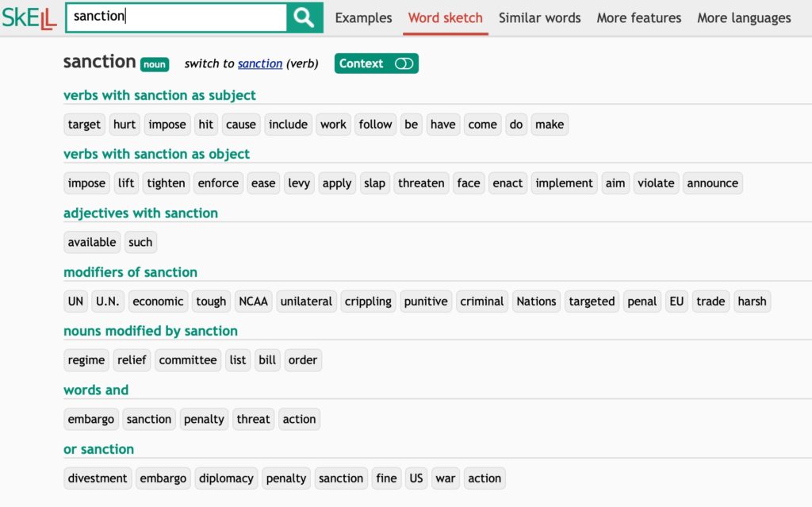Image resolution: width=812 pixels, height=507 pixels.
Task: Click the sanction verb link
Action: click(260, 63)
